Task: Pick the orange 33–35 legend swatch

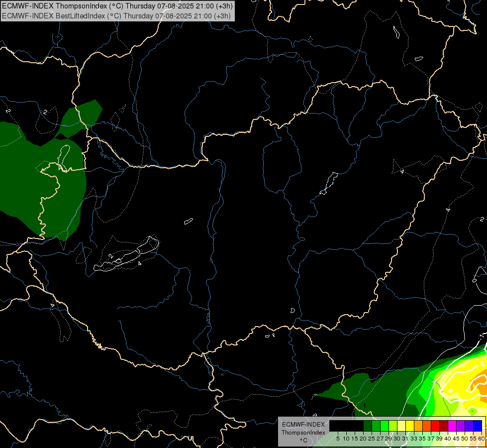Action: point(418,426)
